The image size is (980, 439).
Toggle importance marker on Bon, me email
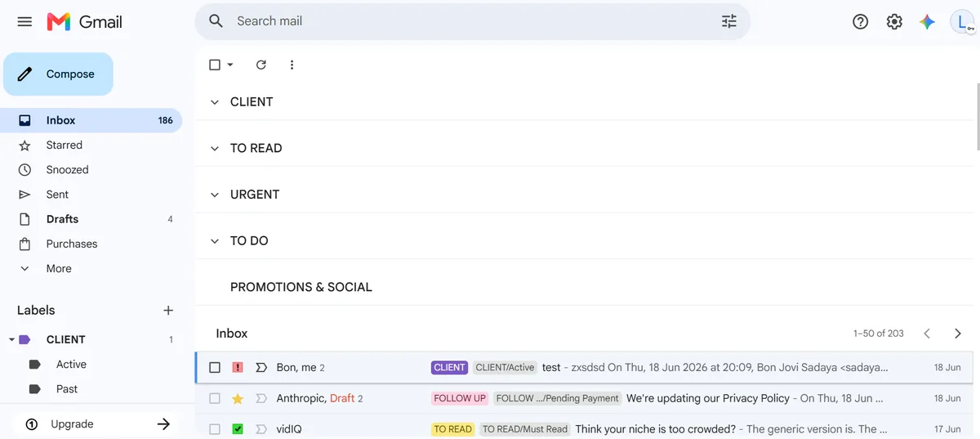point(261,368)
